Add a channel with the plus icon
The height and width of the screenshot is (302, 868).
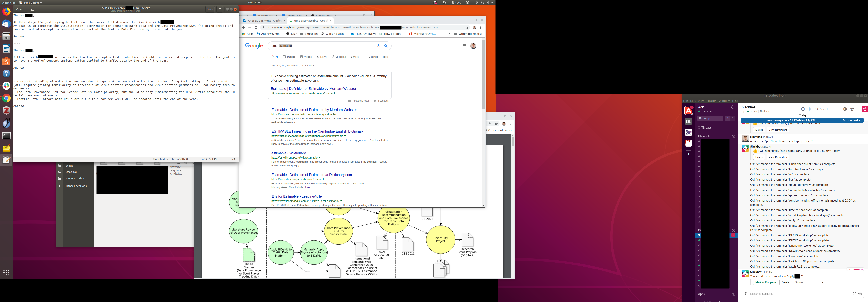[x=734, y=136]
